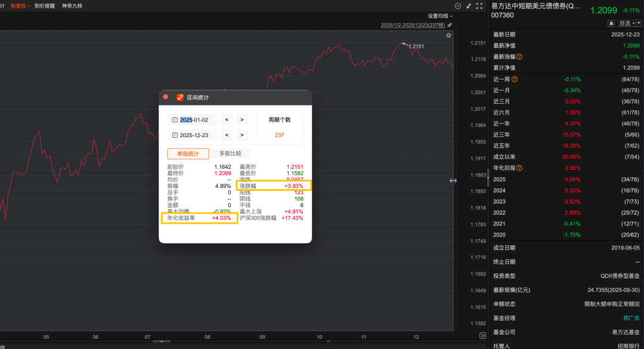Image resolution: width=644 pixels, height=349 pixels.
Task: Open help icon next to 最新涨幅
Action: pyautogui.click(x=519, y=57)
